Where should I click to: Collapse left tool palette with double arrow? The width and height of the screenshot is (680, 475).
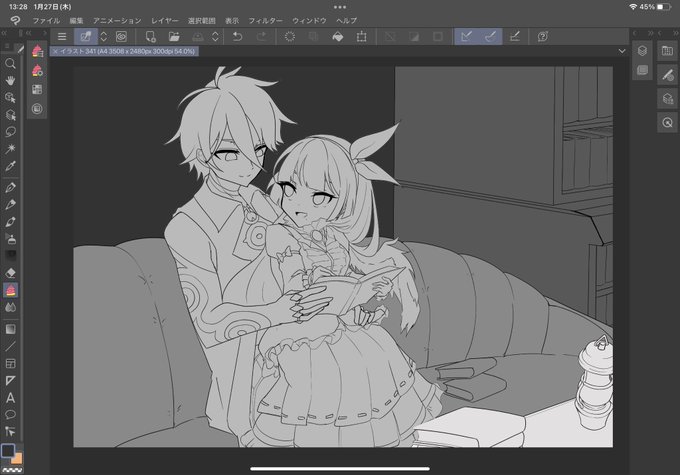click(4, 33)
